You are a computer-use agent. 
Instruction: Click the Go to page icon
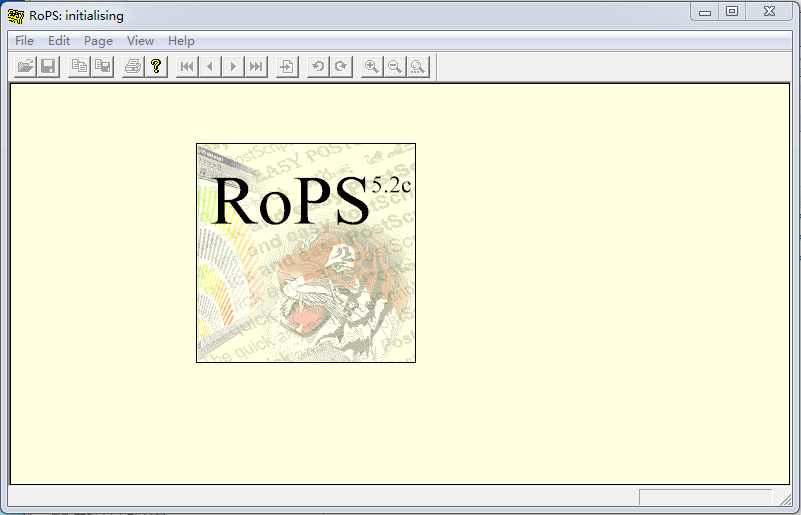point(287,66)
